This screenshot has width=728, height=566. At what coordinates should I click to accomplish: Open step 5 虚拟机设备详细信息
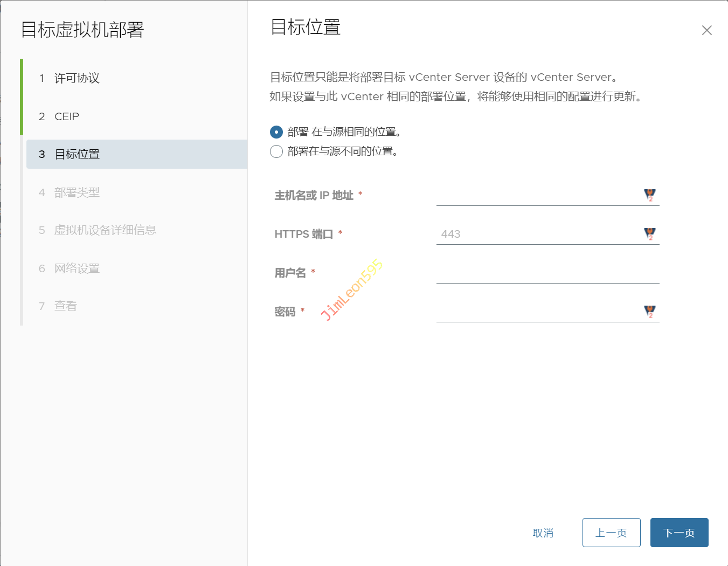pos(105,230)
